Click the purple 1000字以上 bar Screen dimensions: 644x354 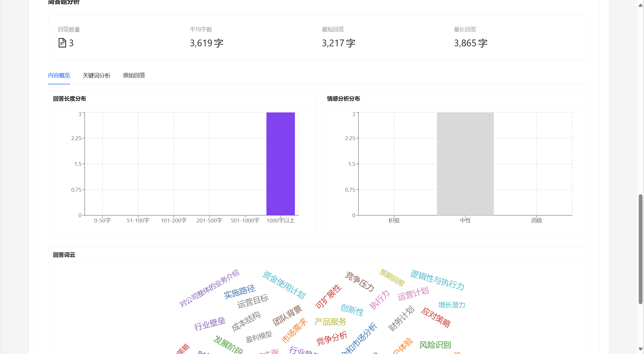click(280, 164)
